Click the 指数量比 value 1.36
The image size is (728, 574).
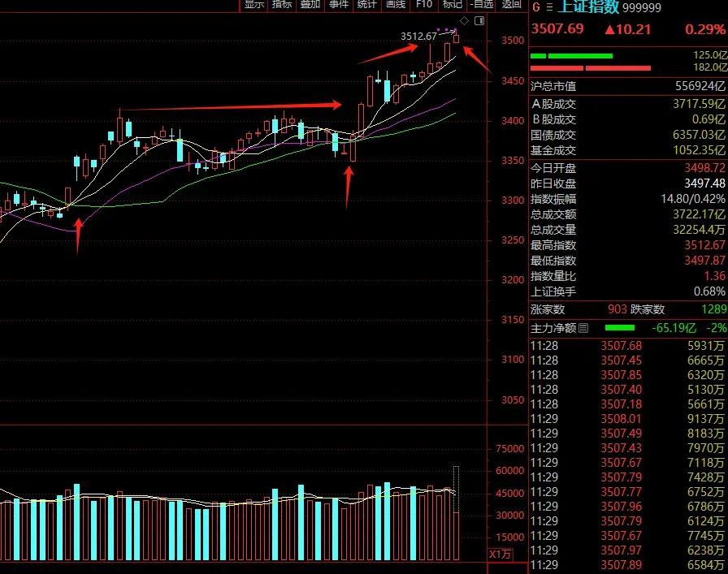[x=714, y=276]
